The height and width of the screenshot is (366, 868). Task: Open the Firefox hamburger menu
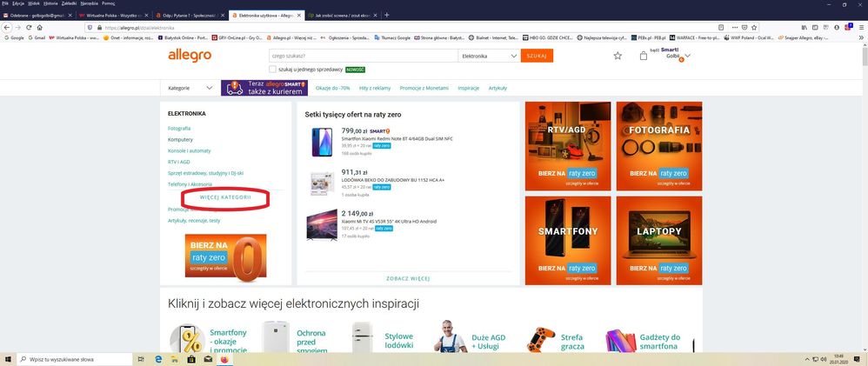coord(861,27)
